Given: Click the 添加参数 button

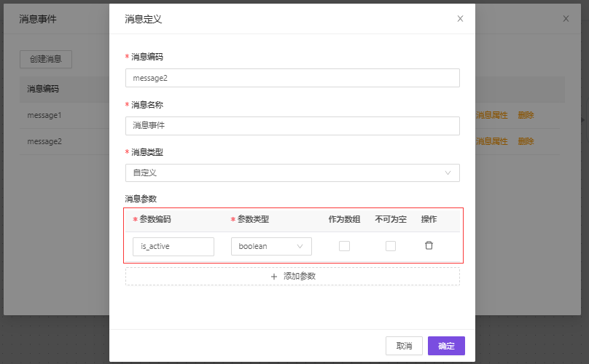Looking at the screenshot, I should 292,277.
